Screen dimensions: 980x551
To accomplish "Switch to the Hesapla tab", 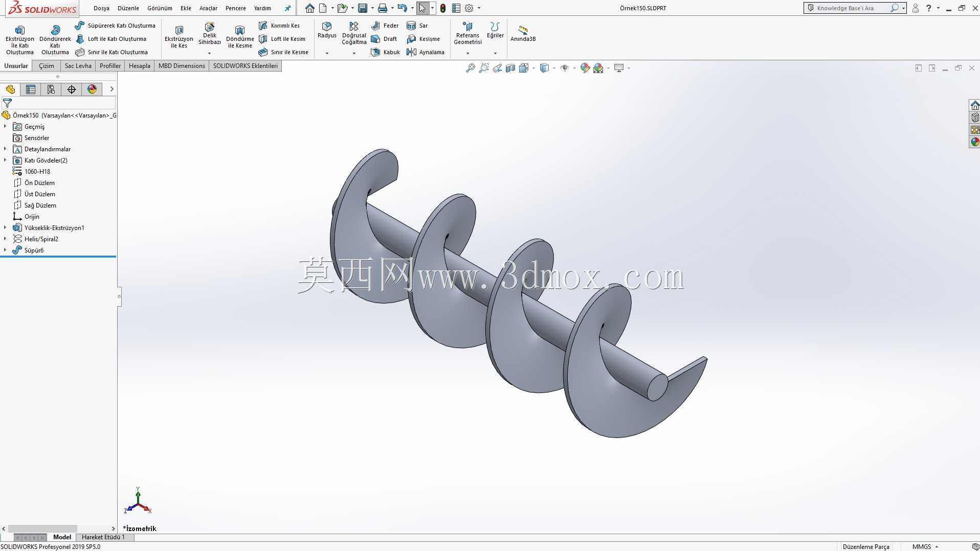I will (139, 66).
